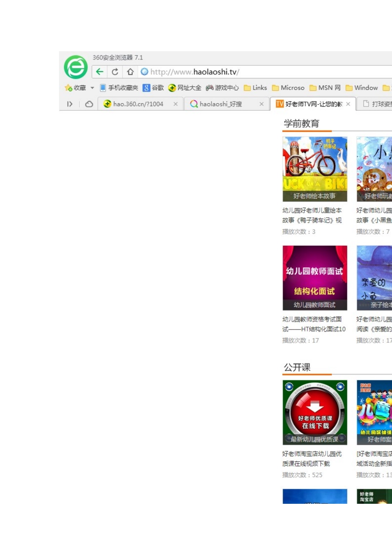Toggle the sidebar panel button

click(x=70, y=104)
